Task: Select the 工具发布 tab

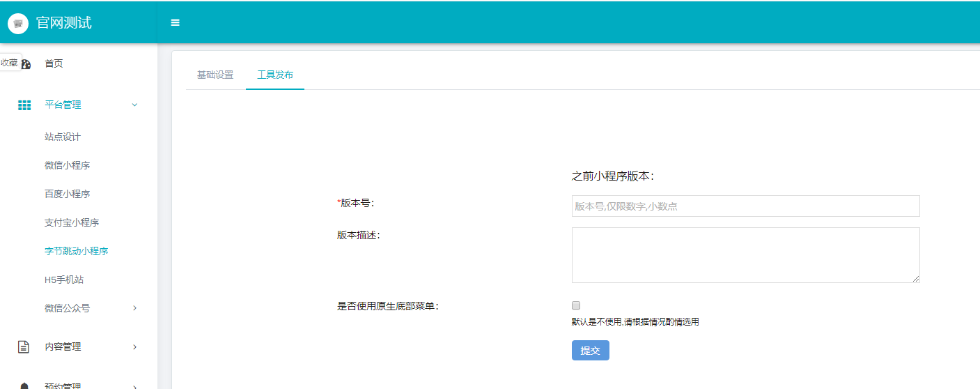Action: coord(275,75)
